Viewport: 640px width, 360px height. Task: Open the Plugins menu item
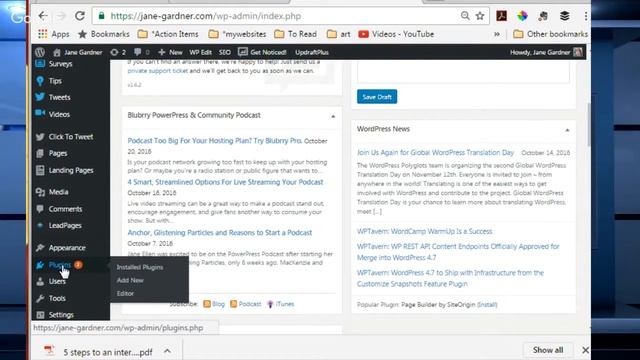coord(59,265)
